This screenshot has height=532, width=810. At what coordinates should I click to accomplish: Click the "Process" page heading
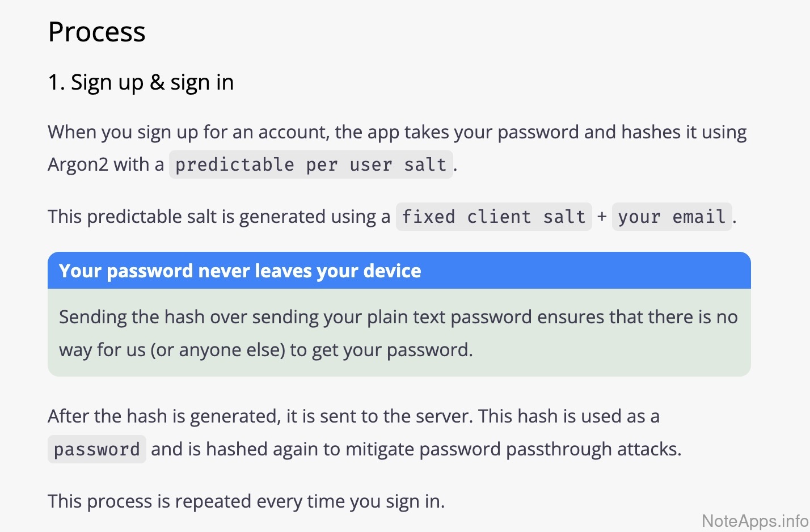(96, 32)
